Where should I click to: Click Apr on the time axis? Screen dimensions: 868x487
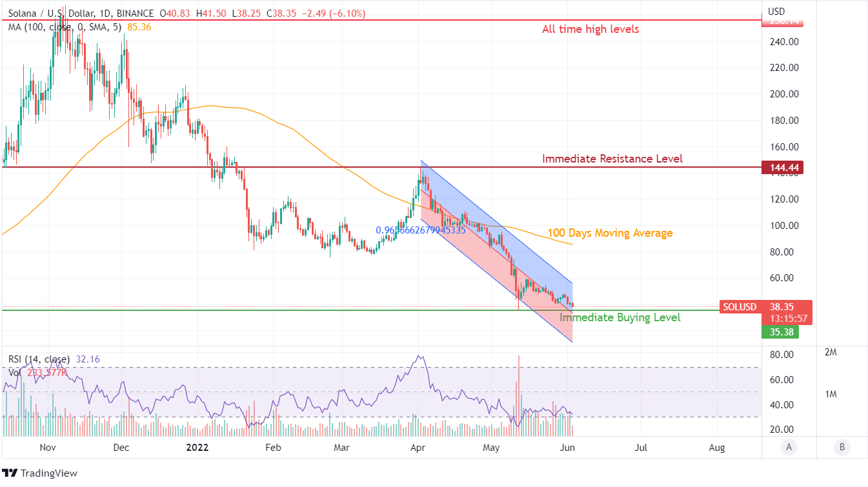418,447
